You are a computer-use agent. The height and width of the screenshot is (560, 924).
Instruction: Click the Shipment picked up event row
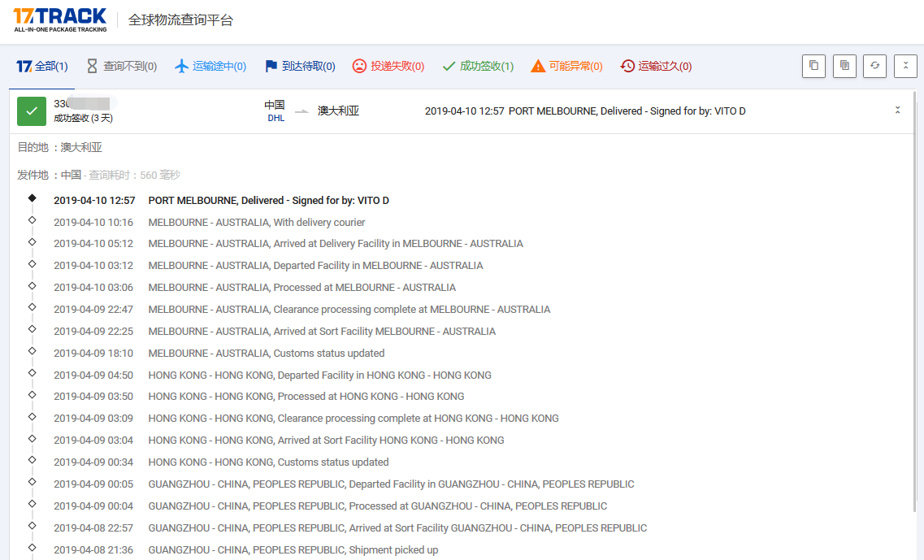pos(293,550)
